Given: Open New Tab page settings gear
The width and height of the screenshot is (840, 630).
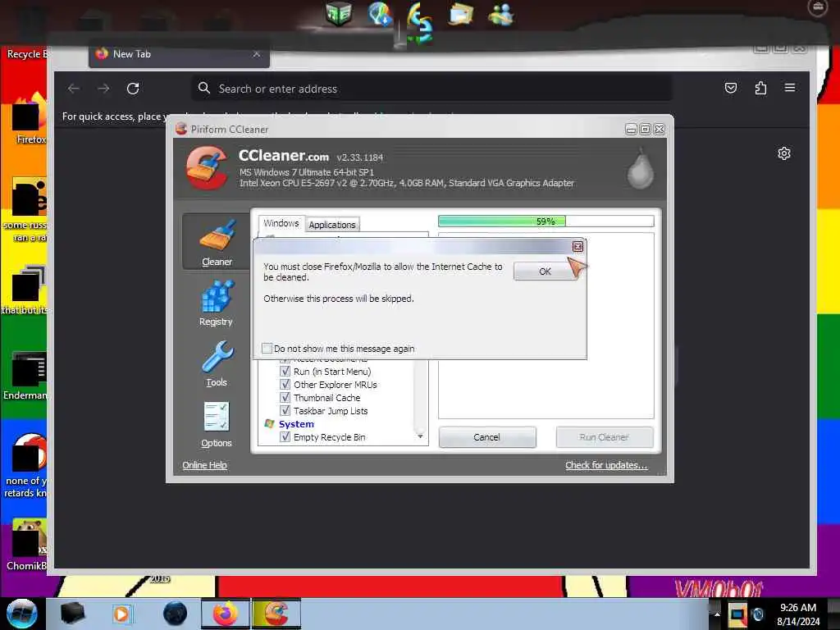Looking at the screenshot, I should coord(783,153).
